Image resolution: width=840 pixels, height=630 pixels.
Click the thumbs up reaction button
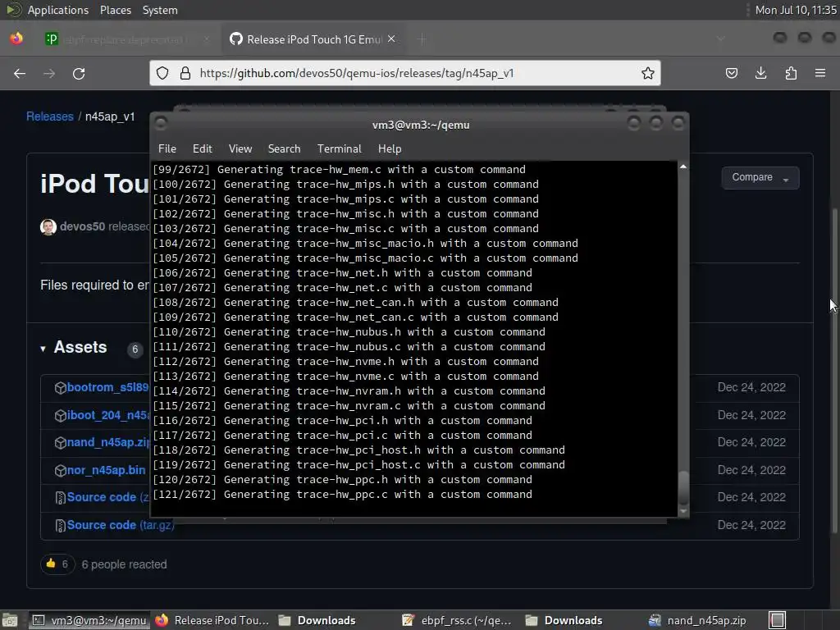(57, 564)
